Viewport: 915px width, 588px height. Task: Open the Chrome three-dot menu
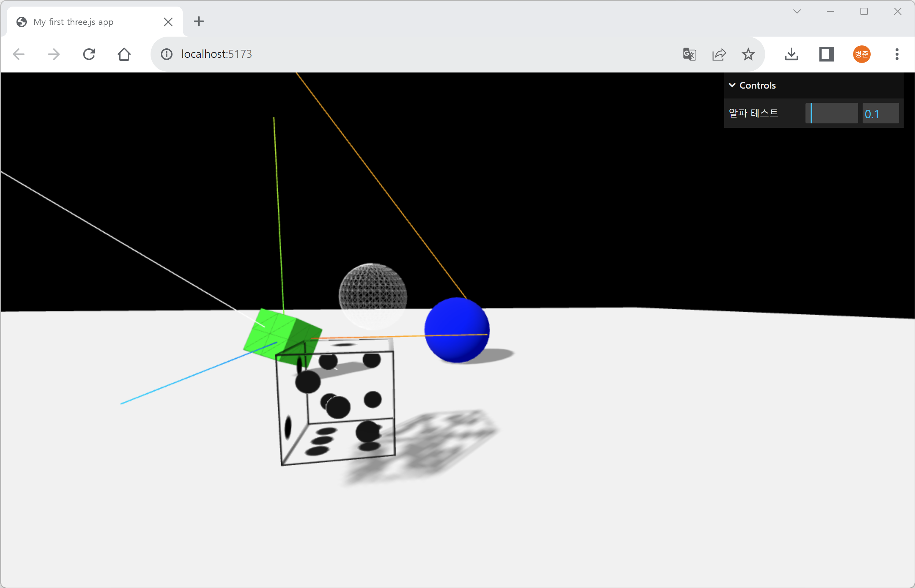pos(897,54)
